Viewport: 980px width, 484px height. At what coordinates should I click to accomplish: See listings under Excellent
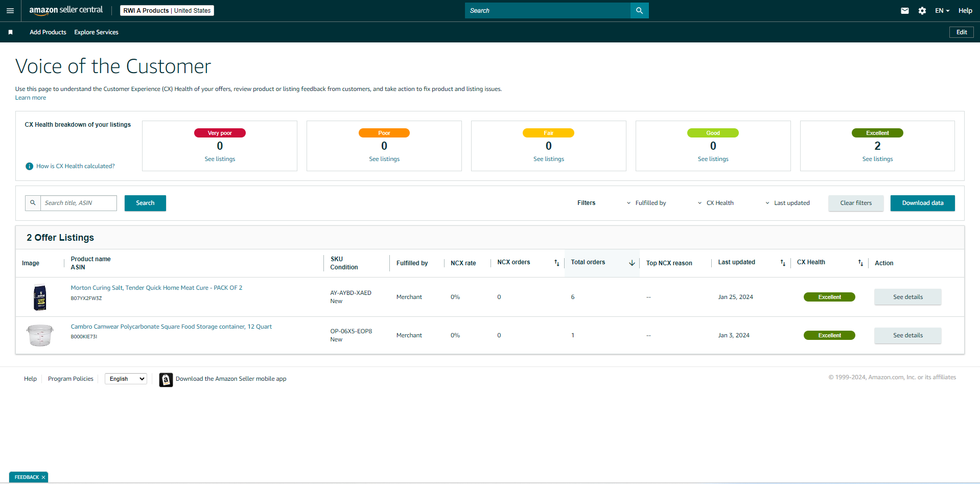click(877, 159)
